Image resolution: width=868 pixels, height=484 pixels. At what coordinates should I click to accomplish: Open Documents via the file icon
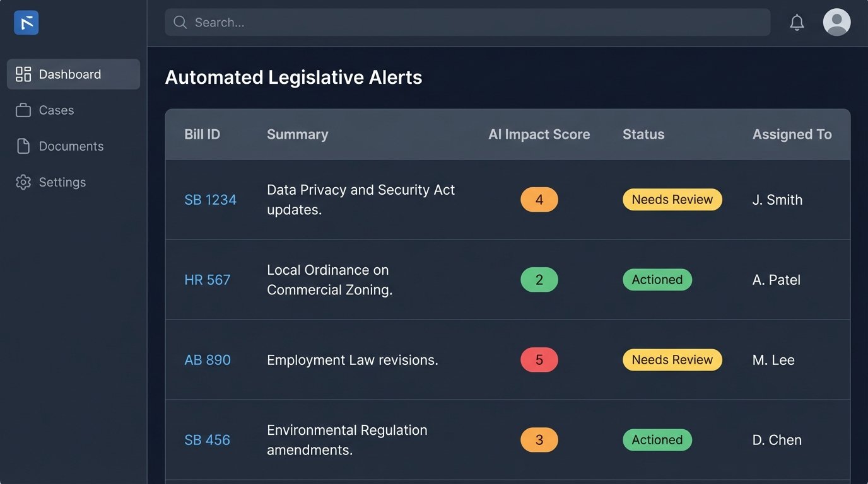click(23, 146)
